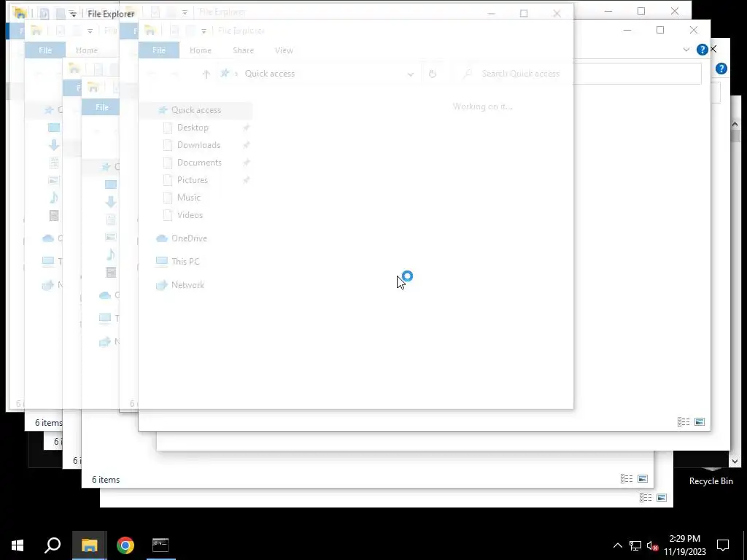The image size is (747, 560).
Task: Click the File Explorer taskbar icon
Action: pos(89,545)
